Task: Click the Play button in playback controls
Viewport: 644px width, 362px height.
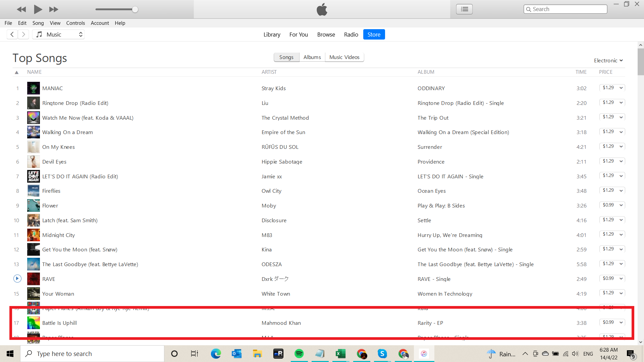Action: click(x=38, y=9)
